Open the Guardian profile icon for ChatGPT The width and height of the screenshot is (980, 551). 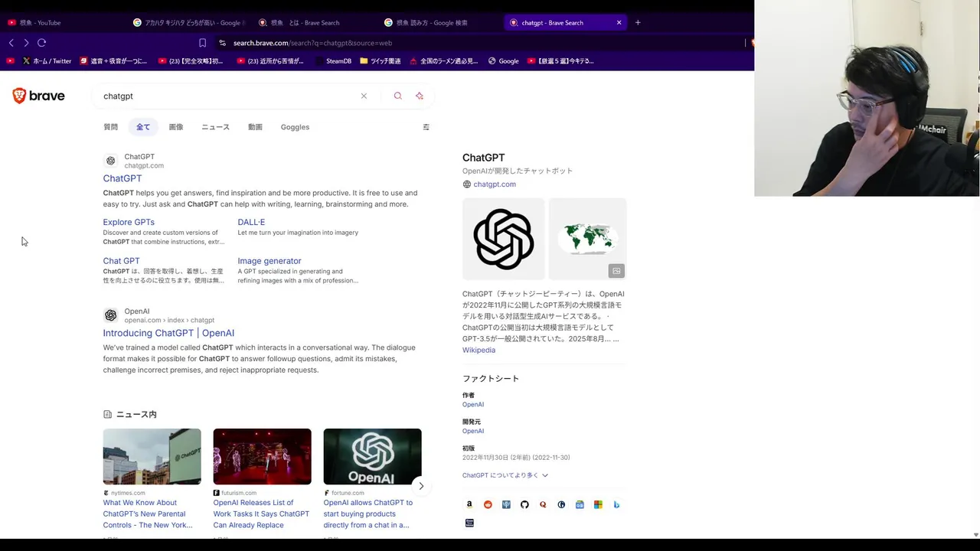pyautogui.click(x=561, y=504)
